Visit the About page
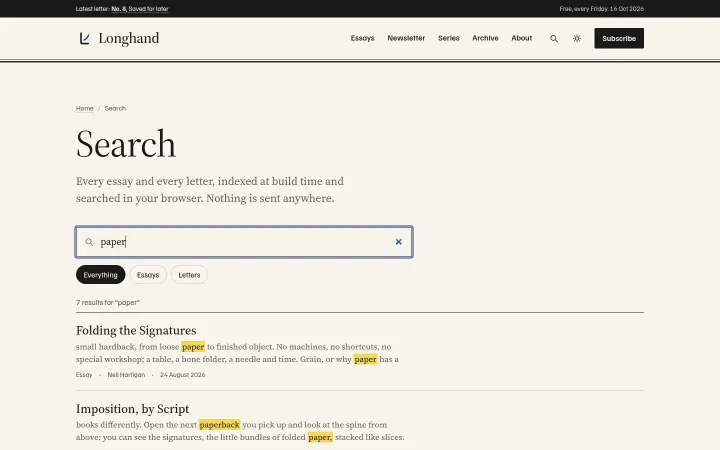720x450 pixels. 522,38
